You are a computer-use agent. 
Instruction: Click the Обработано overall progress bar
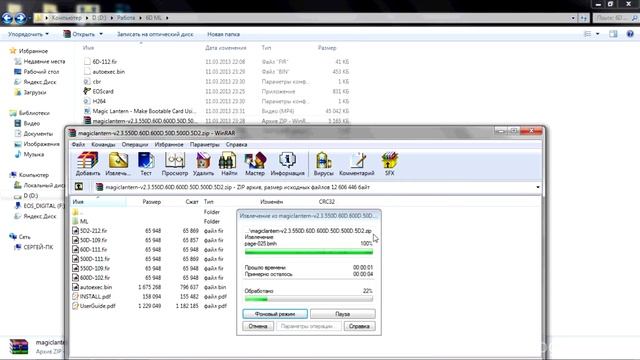tap(309, 299)
